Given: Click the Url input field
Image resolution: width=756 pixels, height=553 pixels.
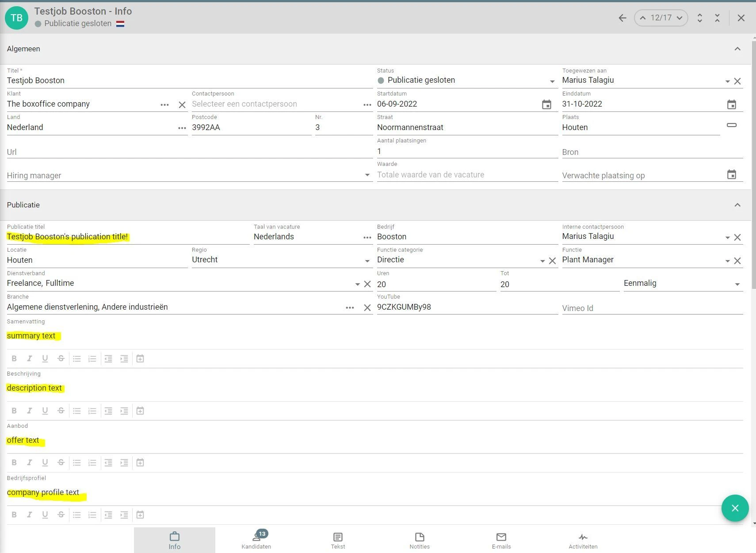Looking at the screenshot, I should pos(189,152).
